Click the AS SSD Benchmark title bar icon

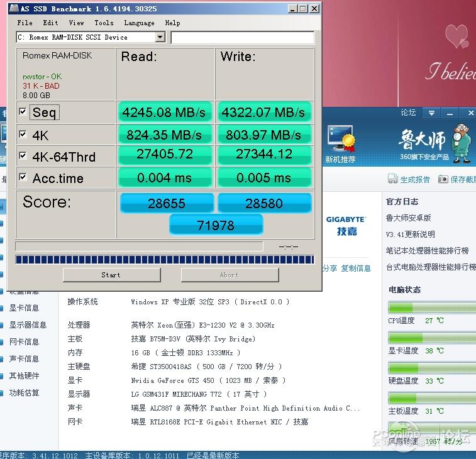14,8
